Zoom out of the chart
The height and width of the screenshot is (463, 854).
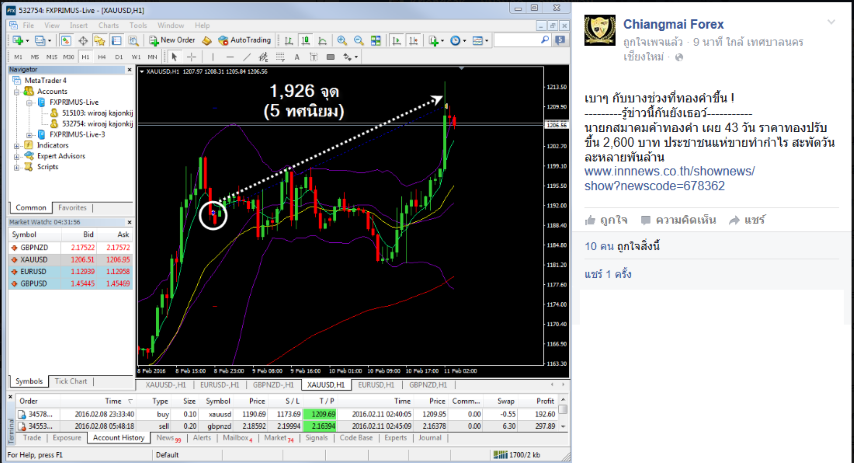[358, 40]
